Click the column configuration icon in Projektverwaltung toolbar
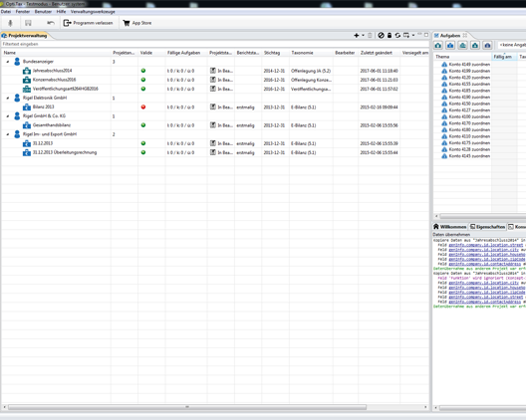This screenshot has height=420, width=526. pos(406,35)
